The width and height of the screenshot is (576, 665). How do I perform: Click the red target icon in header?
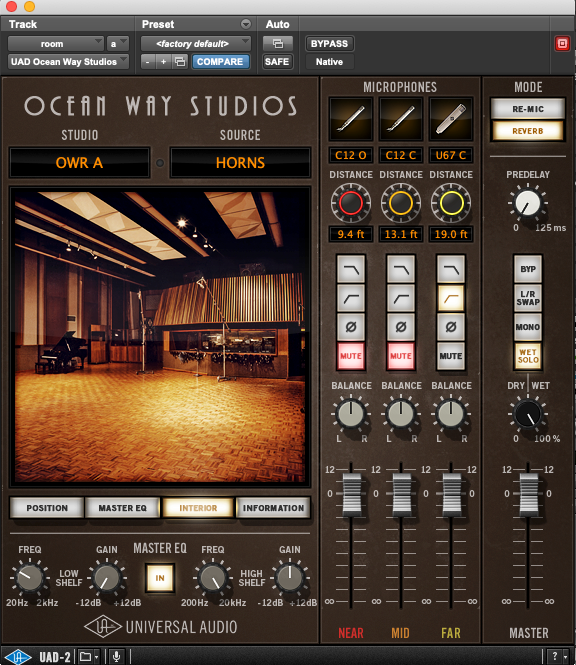tap(562, 44)
